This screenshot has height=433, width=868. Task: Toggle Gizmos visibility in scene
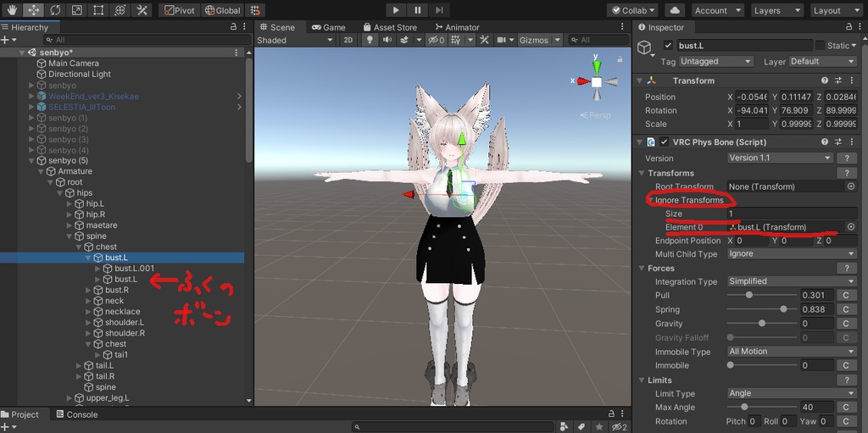point(534,40)
